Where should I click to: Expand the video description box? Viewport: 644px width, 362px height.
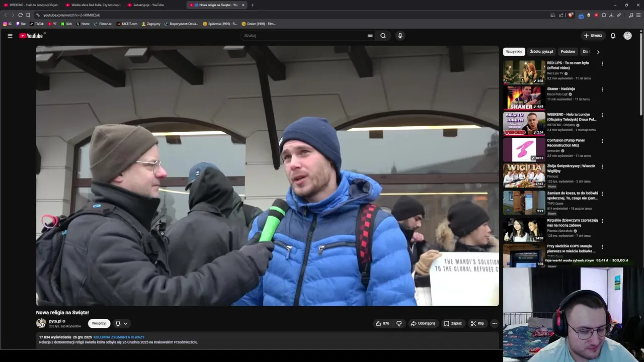(268, 340)
